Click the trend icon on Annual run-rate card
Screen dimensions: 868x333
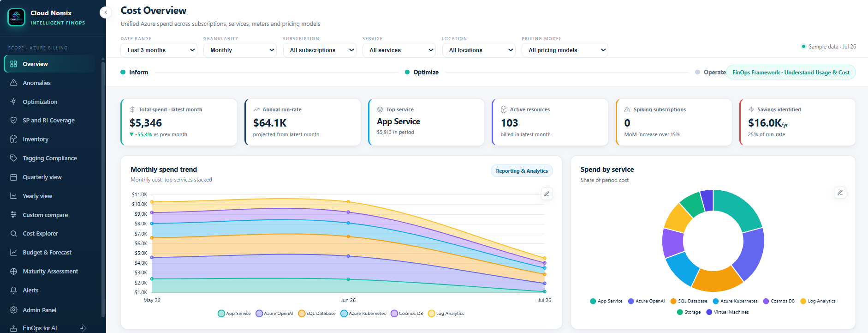[256, 109]
